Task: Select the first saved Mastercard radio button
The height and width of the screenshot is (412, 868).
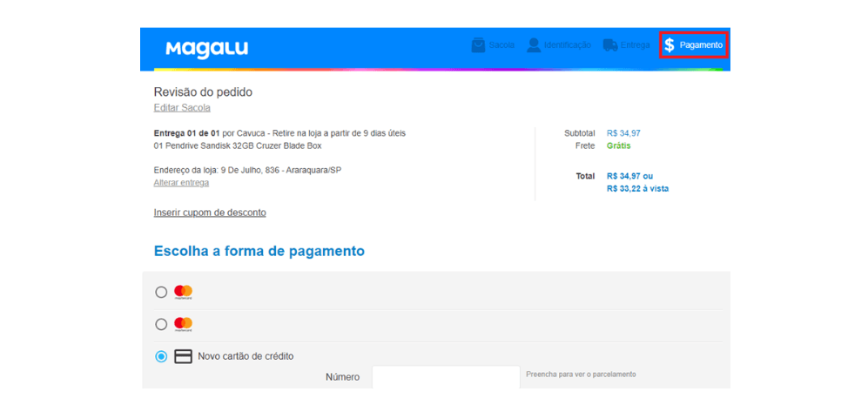Action: point(161,293)
